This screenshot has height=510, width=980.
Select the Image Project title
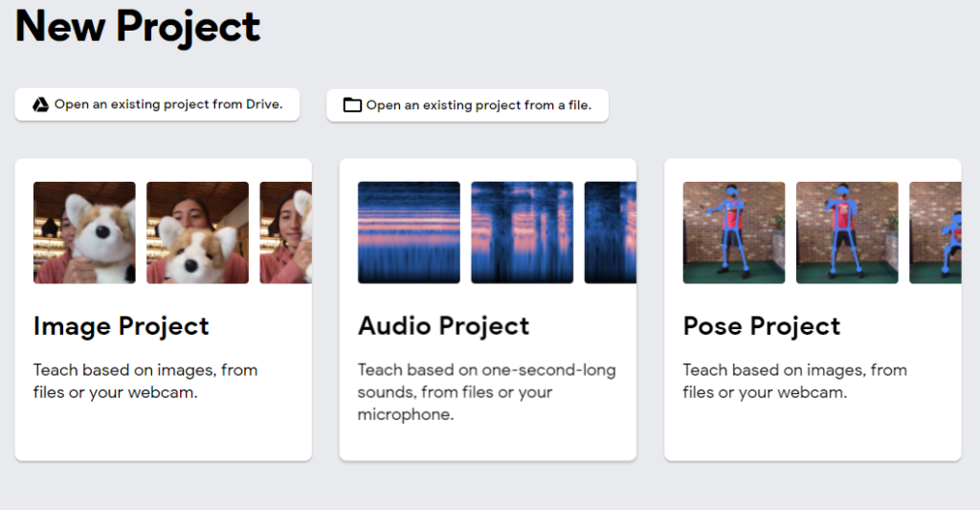coord(122,326)
